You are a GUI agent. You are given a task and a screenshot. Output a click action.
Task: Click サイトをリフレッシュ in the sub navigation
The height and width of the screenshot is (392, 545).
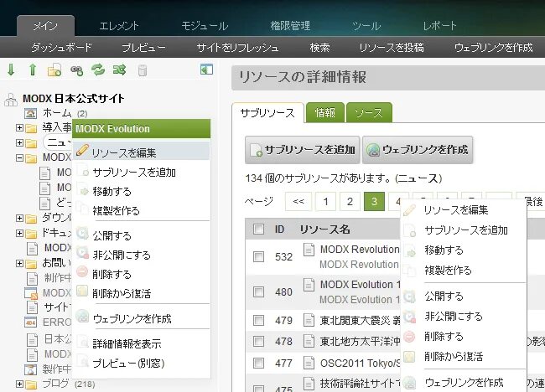click(x=238, y=47)
